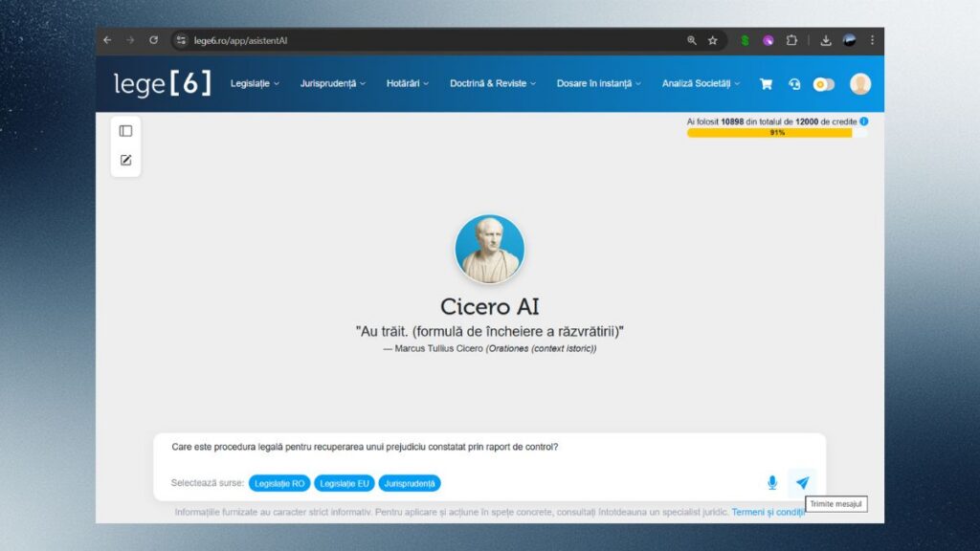Screen dimensions: 980x551
Task: Start a new chat with edit icon
Action: (x=125, y=160)
